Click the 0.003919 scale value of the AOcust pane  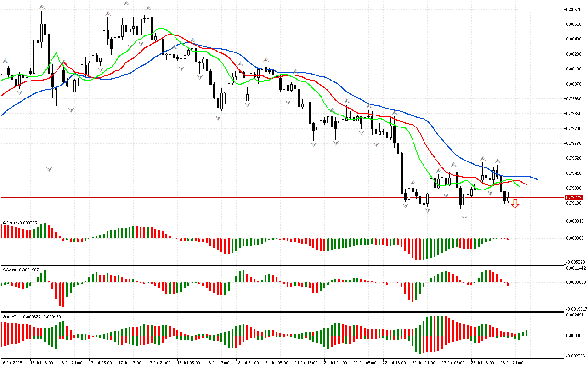coord(574,221)
